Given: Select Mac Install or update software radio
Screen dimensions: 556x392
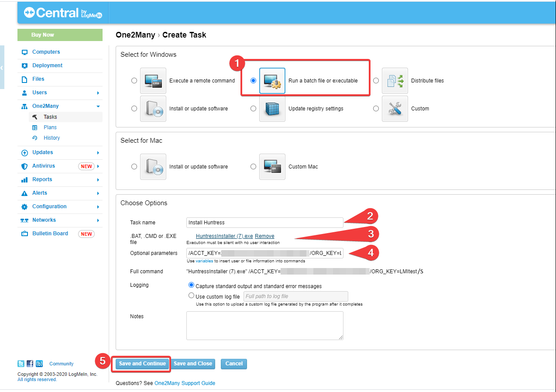Looking at the screenshot, I should click(x=134, y=167).
